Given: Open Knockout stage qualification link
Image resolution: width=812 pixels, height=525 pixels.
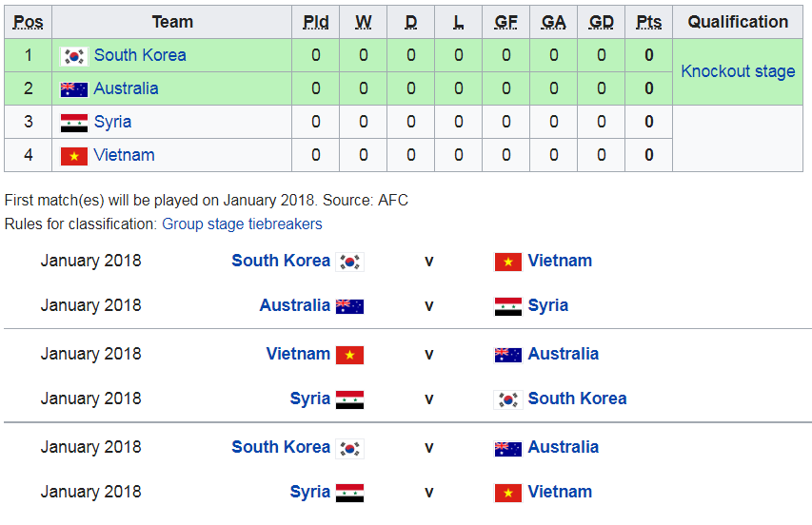Looking at the screenshot, I should click(x=738, y=71).
